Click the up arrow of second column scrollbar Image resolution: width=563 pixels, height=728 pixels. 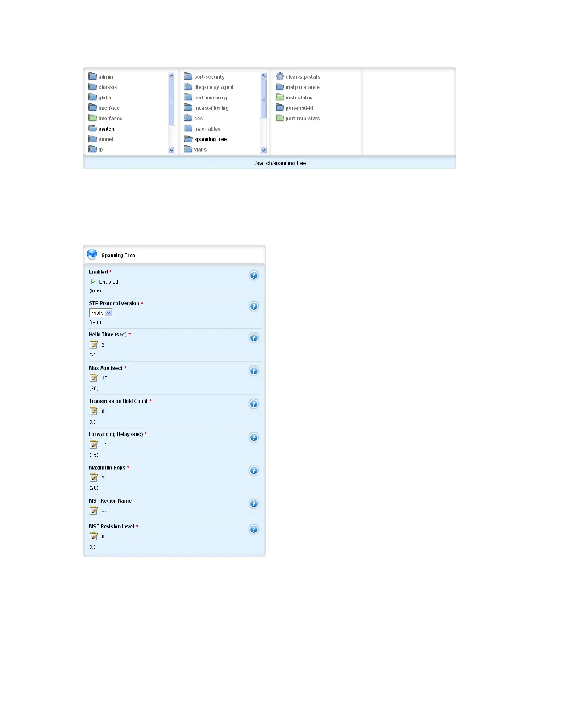click(x=264, y=76)
